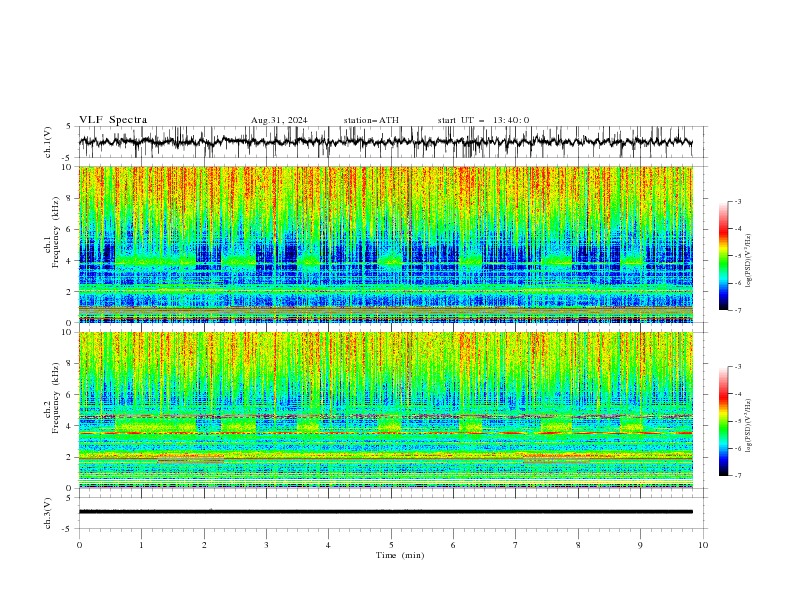Click time axis tick label "7"
This screenshot has width=792, height=612.
(516, 545)
